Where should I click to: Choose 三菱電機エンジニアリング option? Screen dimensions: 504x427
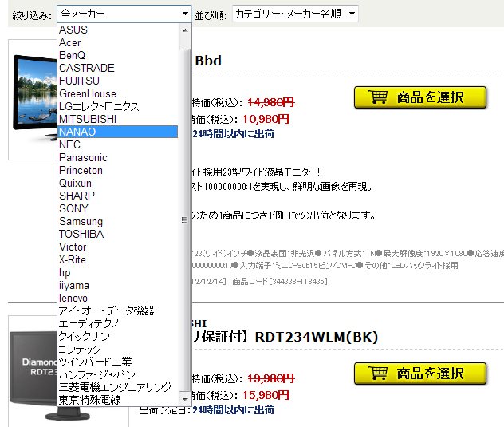click(x=118, y=387)
